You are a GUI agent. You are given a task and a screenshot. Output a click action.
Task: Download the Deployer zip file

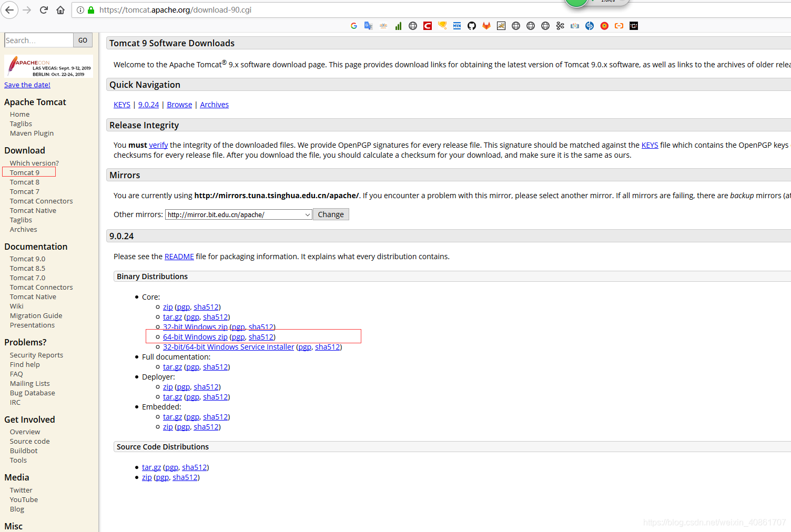click(168, 387)
